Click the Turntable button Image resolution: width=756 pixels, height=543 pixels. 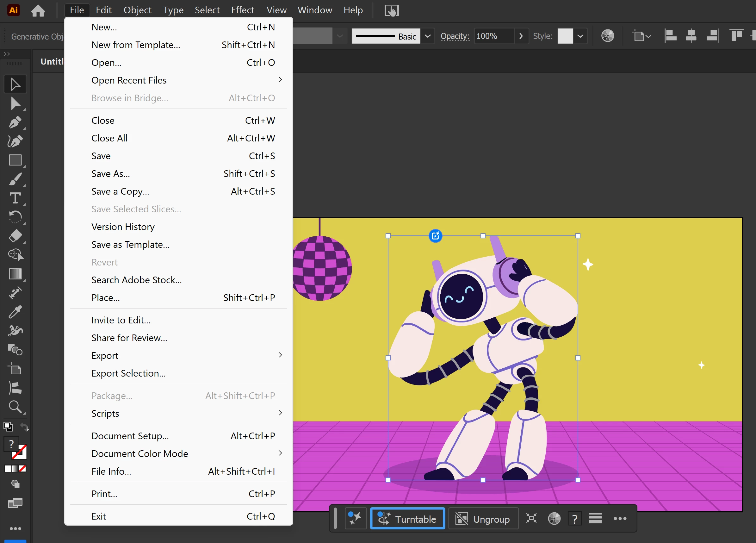pos(407,519)
